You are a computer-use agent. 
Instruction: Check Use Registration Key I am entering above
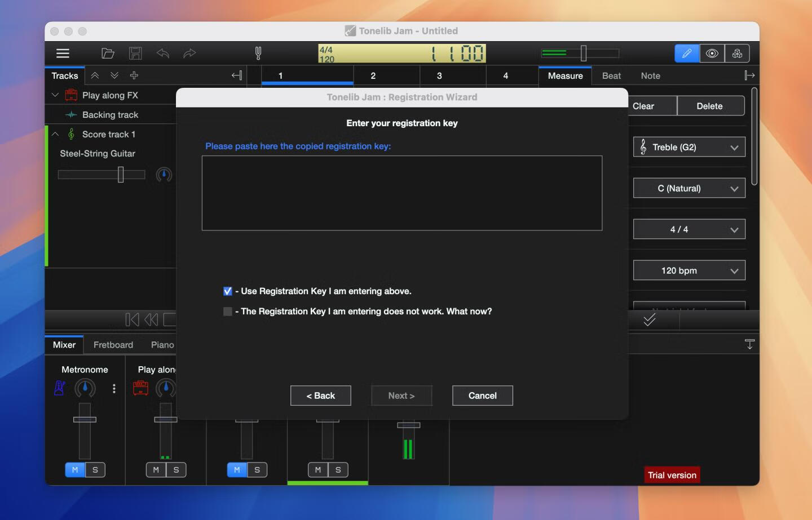click(228, 291)
